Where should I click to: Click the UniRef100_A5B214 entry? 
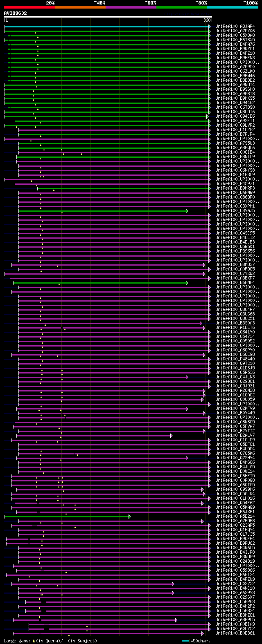click(235, 517)
